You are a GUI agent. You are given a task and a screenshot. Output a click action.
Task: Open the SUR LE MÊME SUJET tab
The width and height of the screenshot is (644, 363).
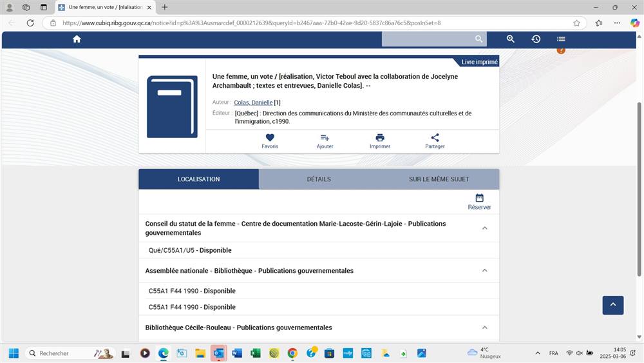pyautogui.click(x=439, y=179)
